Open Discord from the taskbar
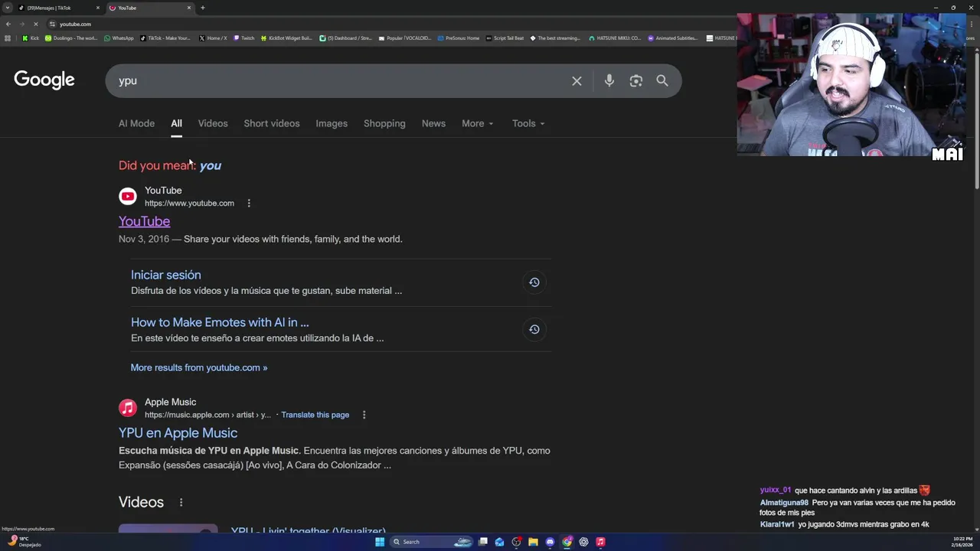This screenshot has height=551, width=980. click(x=550, y=542)
